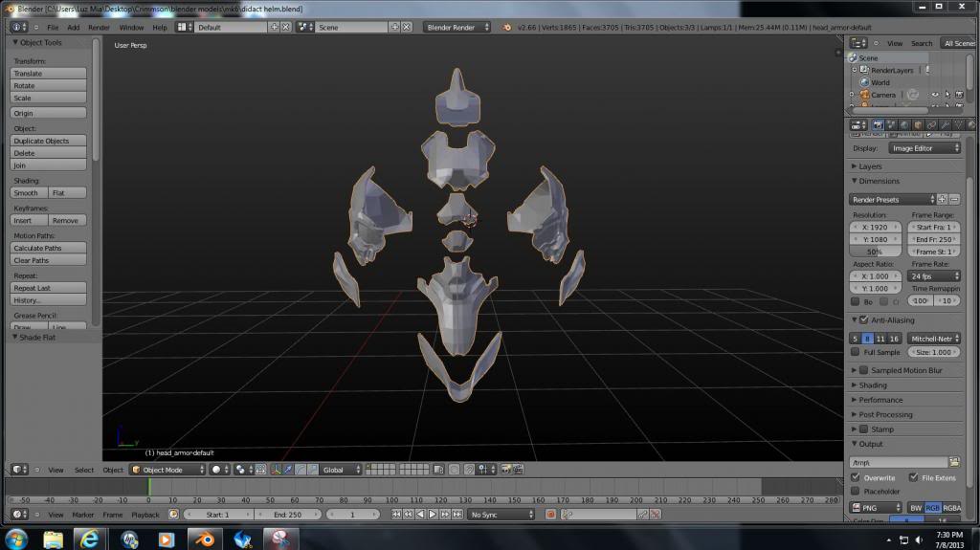Open the Render properties tab icon

878,124
